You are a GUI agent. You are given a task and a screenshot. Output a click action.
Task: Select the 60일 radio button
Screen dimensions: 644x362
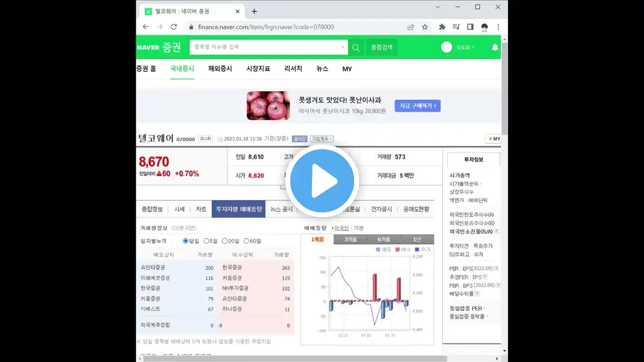click(x=247, y=241)
